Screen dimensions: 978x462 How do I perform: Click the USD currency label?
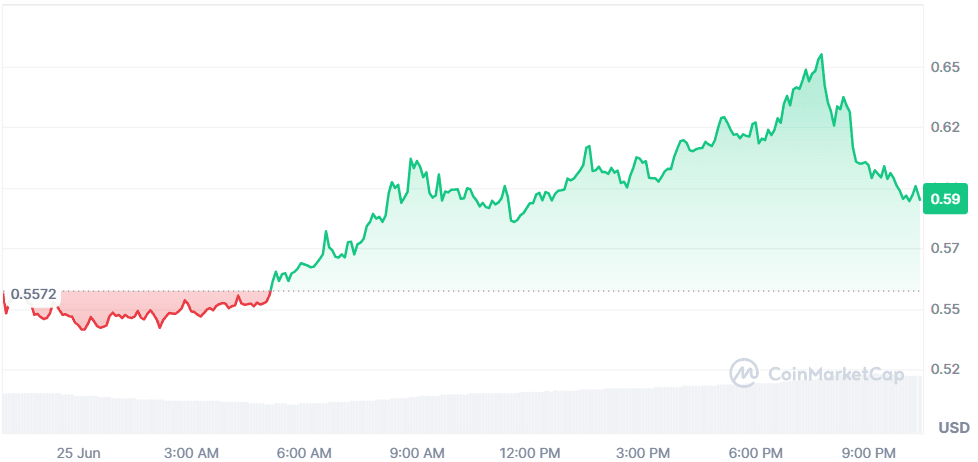pos(953,428)
